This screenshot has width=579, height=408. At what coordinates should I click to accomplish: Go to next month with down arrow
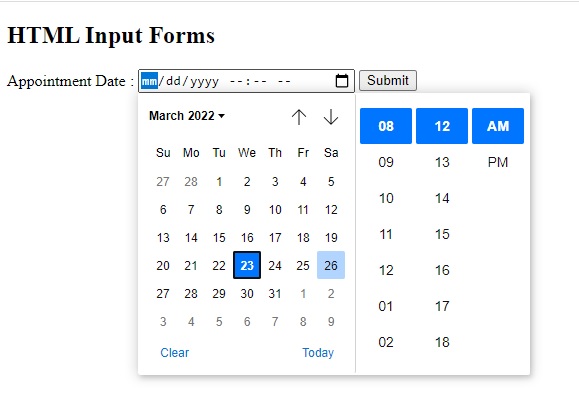coord(331,117)
